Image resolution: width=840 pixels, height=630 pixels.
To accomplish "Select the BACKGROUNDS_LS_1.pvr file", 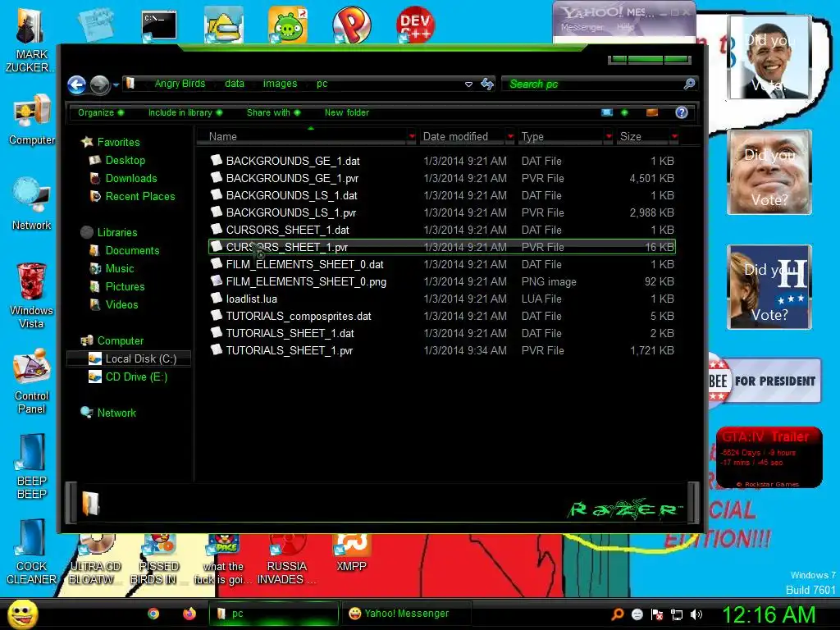I will pos(442,212).
